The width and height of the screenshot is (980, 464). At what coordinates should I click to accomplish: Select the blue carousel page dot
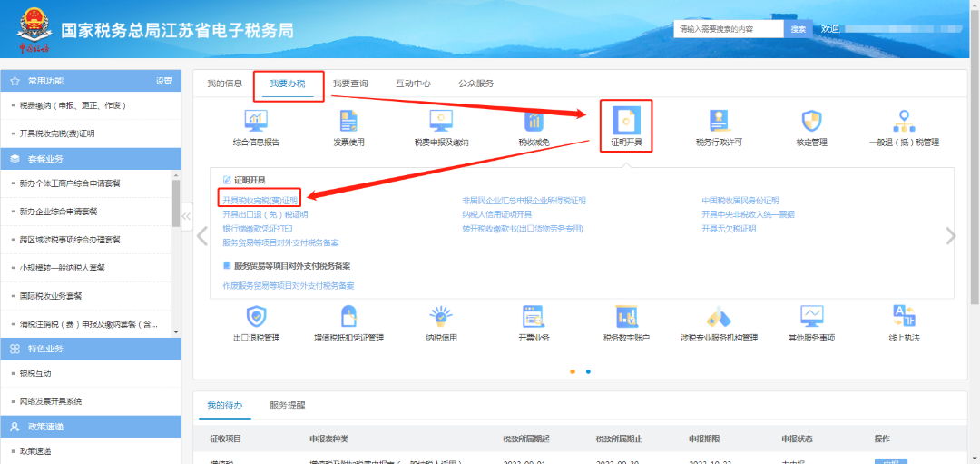click(x=588, y=371)
